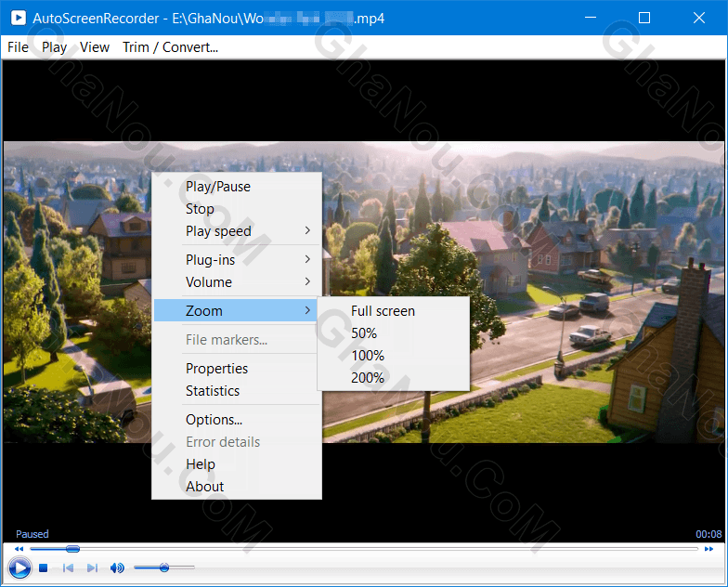The height and width of the screenshot is (587, 728).
Task: Maximize the AutoScreenRecorder window
Action: pyautogui.click(x=644, y=19)
